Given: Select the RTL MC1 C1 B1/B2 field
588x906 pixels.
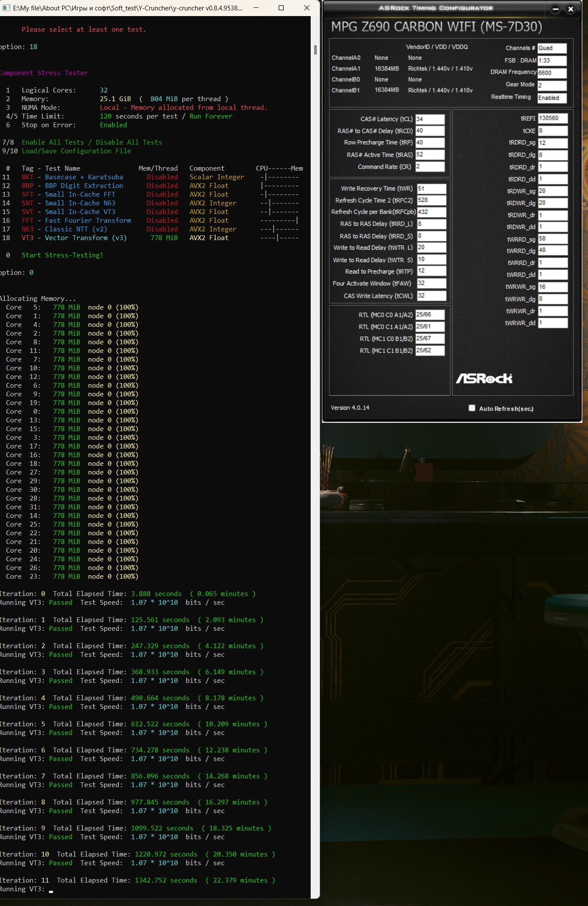Looking at the screenshot, I should pos(430,350).
